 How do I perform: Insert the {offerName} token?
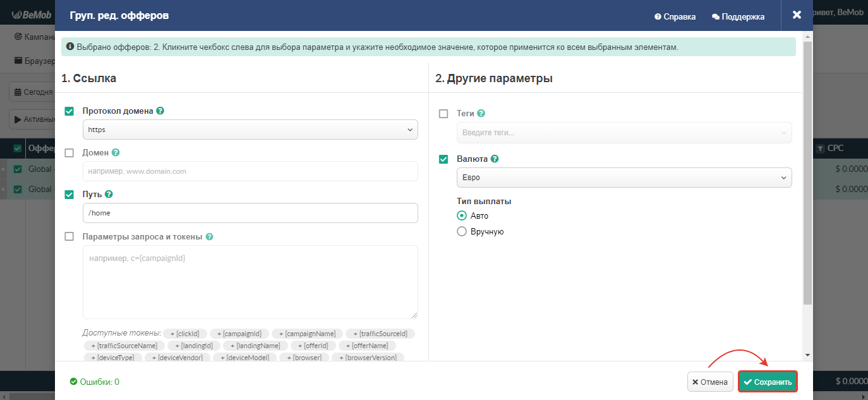(367, 346)
